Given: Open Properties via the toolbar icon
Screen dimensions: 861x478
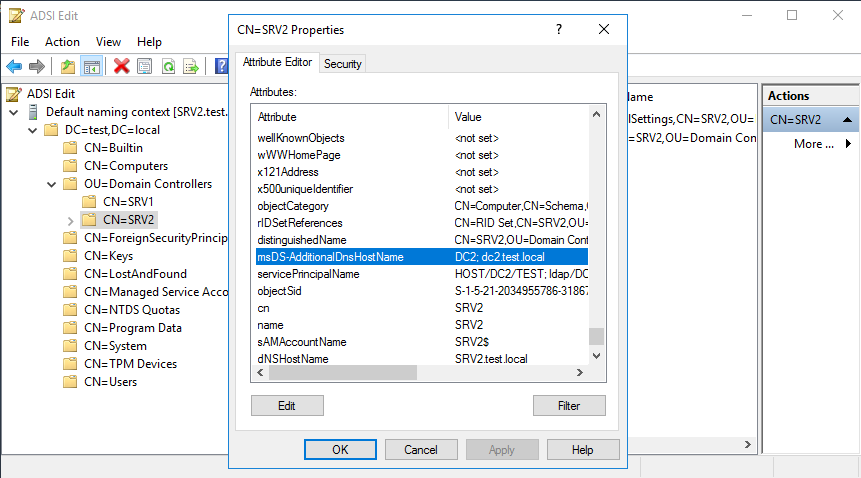Looking at the screenshot, I should click(145, 66).
